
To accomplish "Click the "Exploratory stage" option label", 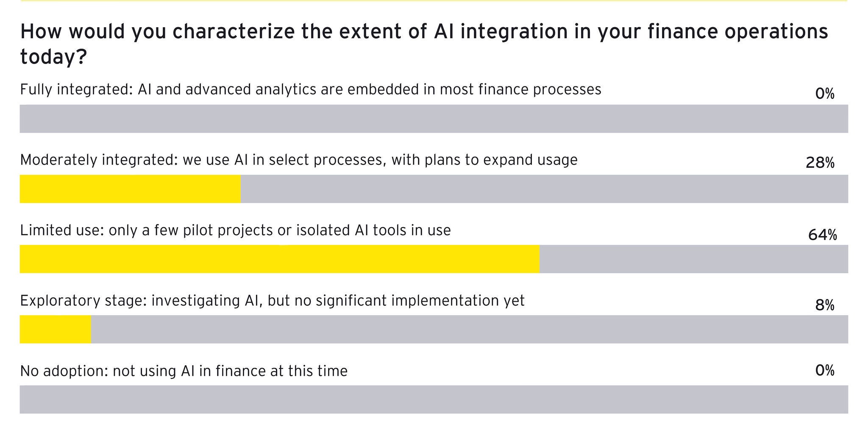I will [272, 300].
